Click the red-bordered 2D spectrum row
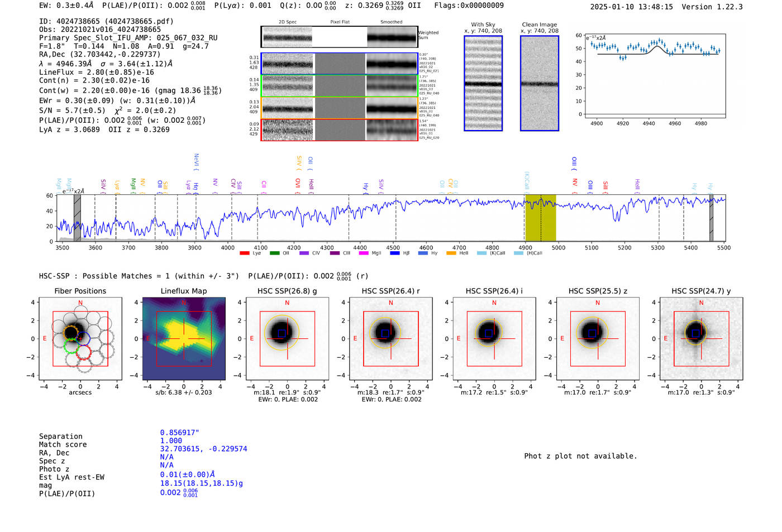Image resolution: width=782 pixels, height=532 pixels. [x=339, y=130]
